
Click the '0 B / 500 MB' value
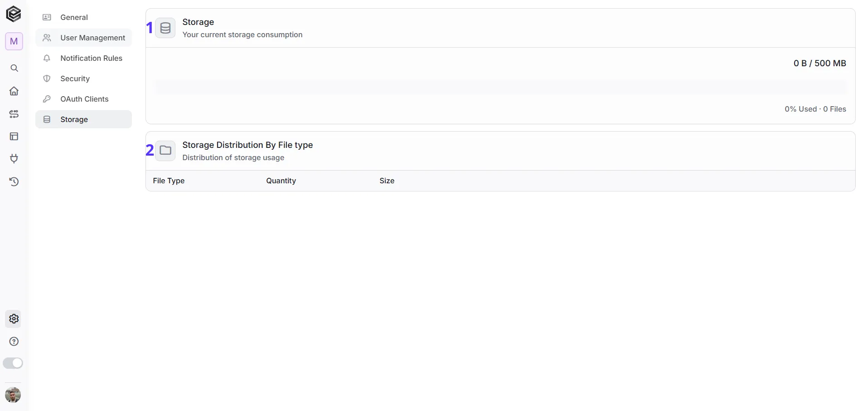pyautogui.click(x=820, y=64)
